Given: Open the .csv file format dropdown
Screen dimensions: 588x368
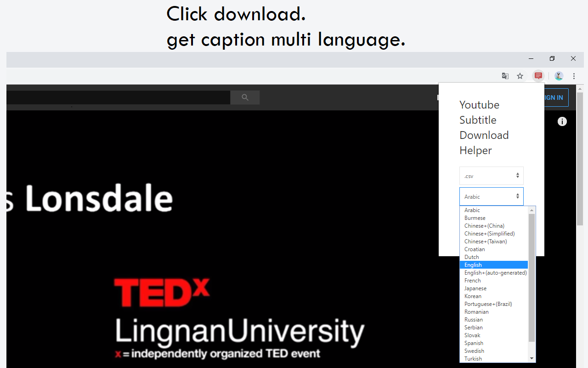Looking at the screenshot, I should 491,175.
